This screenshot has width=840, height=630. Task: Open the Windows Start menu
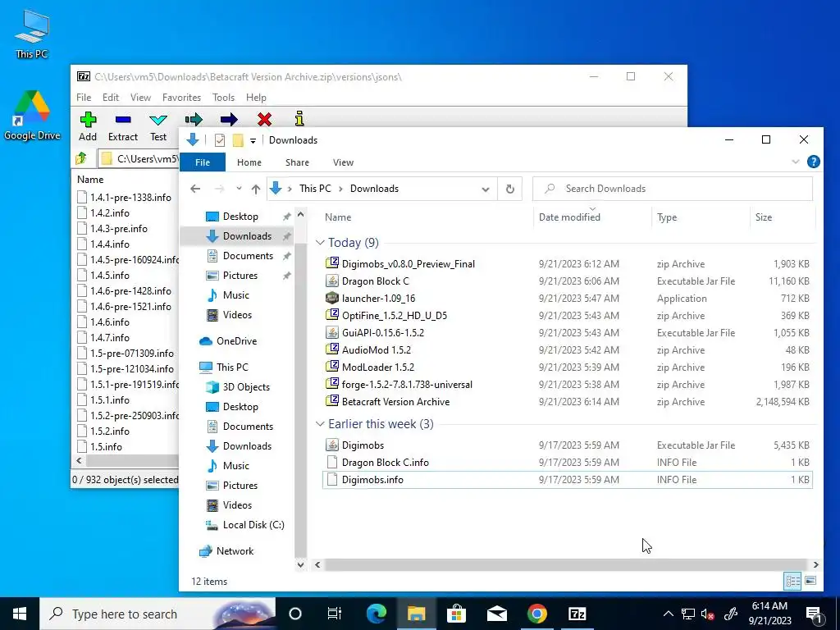(20, 614)
